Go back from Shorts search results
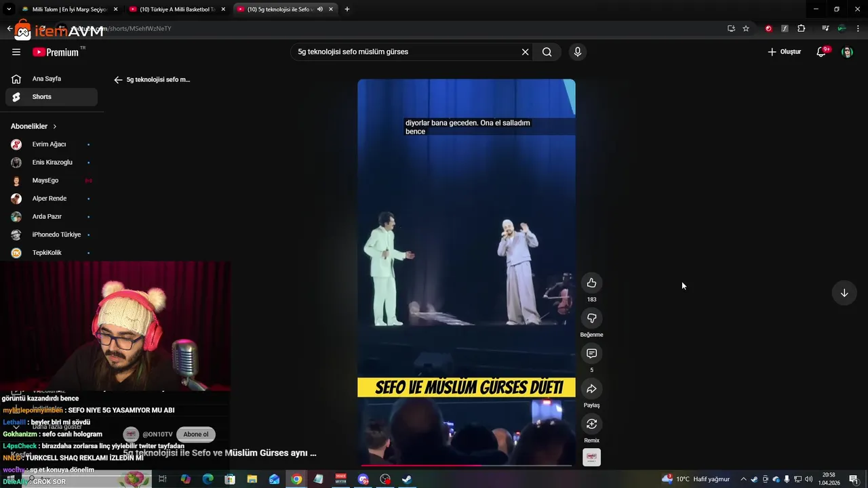Image resolution: width=868 pixels, height=488 pixels. pyautogui.click(x=118, y=80)
